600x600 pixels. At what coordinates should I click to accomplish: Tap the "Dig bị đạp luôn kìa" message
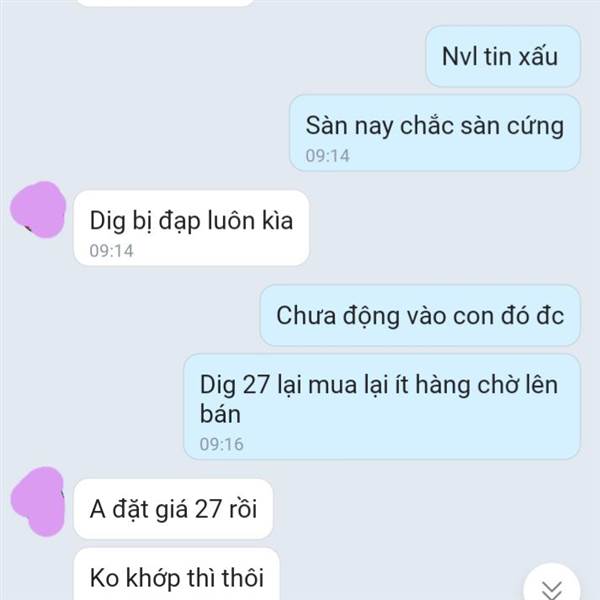[x=191, y=228]
